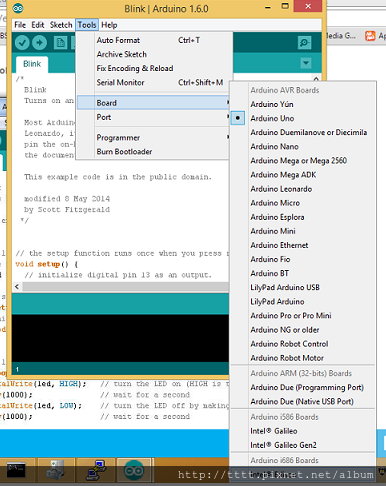
Task: Expand the Programmer submenu
Action: tap(153, 137)
